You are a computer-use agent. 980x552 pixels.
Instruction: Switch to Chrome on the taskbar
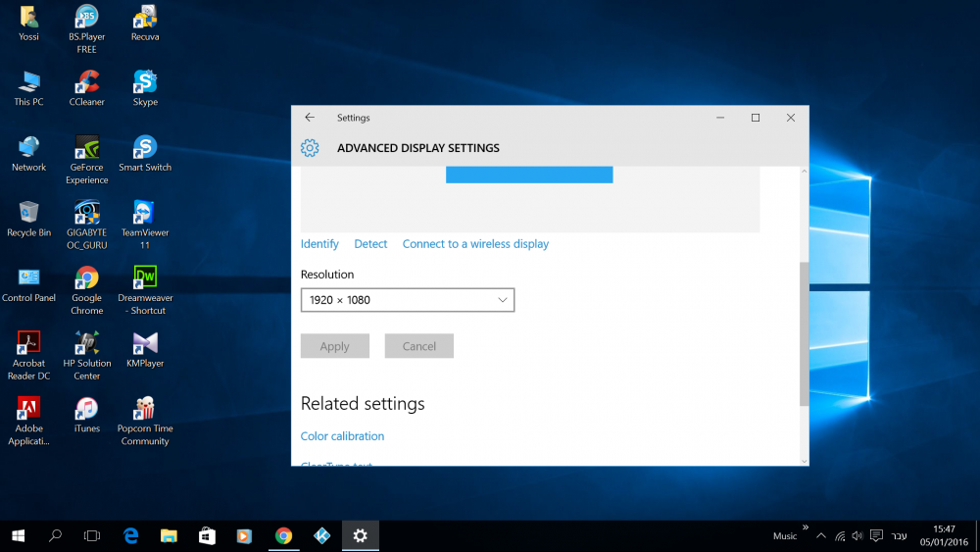(x=284, y=535)
